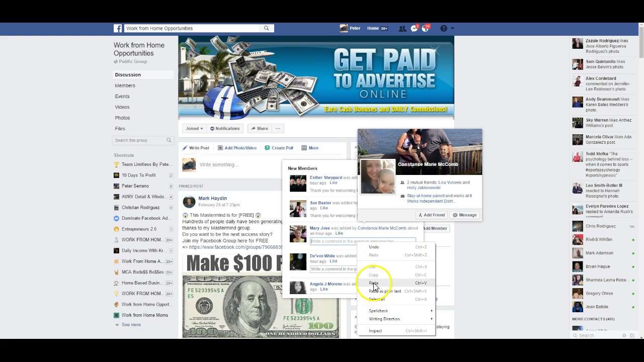Open the Facebook logo home icon
The image size is (644, 362).
tap(118, 29)
